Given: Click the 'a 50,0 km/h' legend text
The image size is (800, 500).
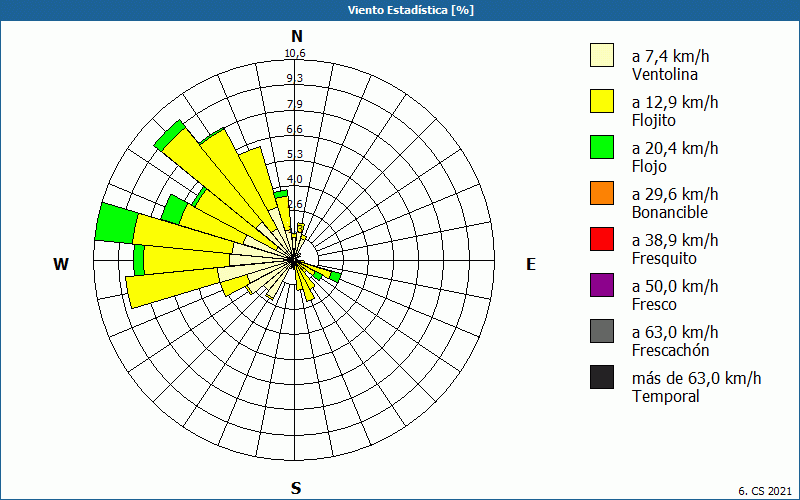Looking at the screenshot, I should click(675, 286).
